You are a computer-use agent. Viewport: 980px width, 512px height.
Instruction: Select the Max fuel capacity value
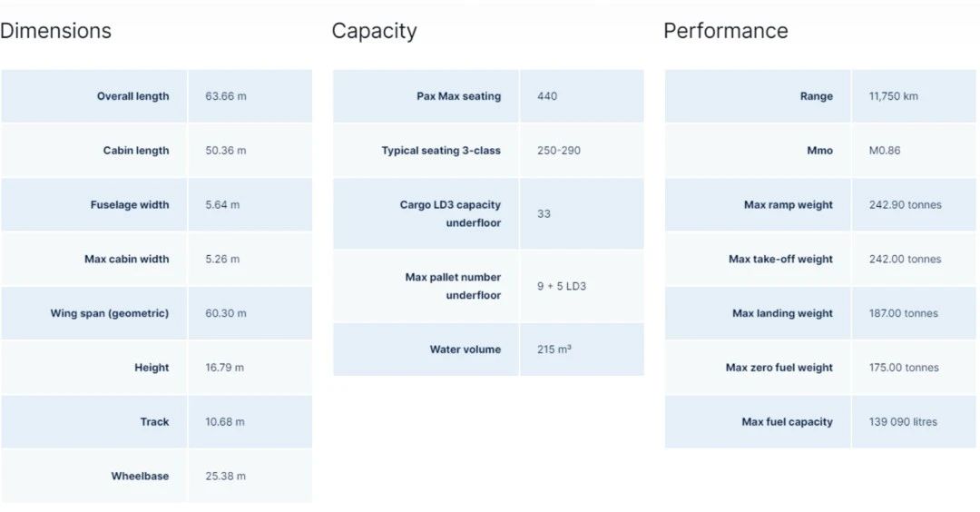[903, 422]
